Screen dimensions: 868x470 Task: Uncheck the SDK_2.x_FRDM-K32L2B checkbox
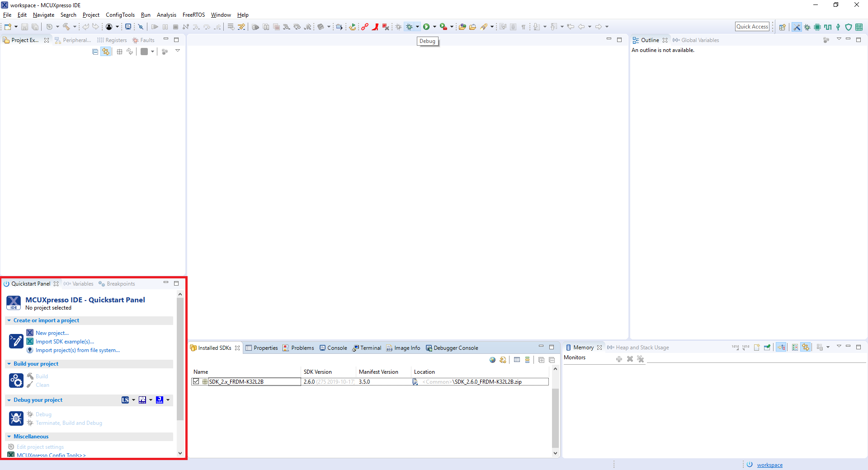click(x=196, y=382)
